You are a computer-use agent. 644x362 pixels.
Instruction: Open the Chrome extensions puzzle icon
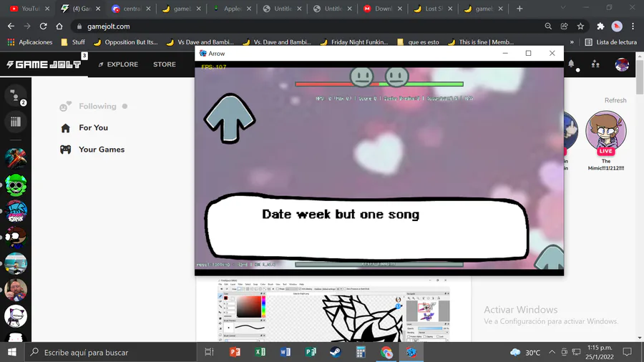(x=600, y=26)
